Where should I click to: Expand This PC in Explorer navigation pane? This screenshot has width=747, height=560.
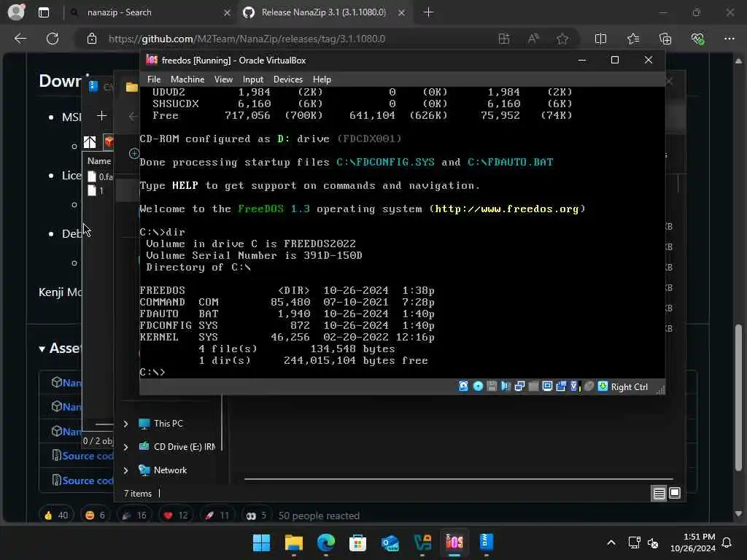pyautogui.click(x=125, y=424)
